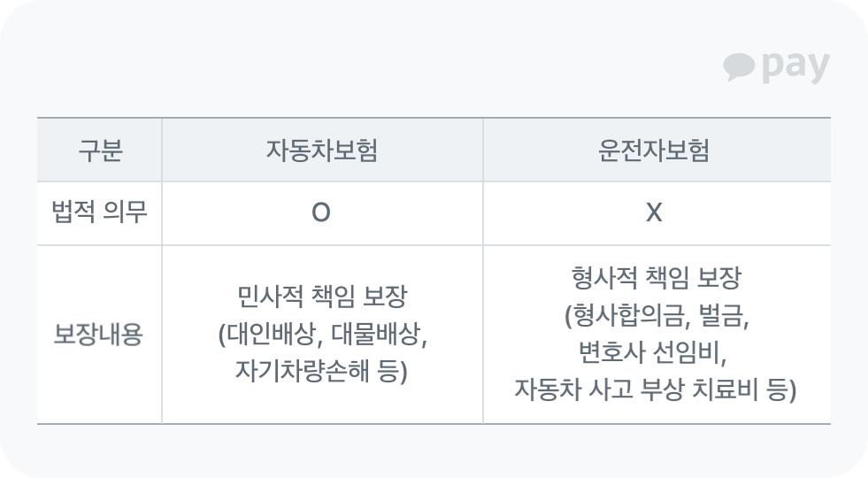868x478 pixels.
Task: Select the 형사적 책임 보장 text
Action: click(654, 279)
